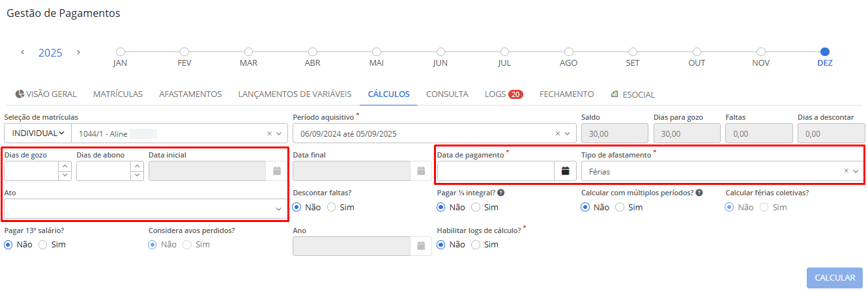The image size is (868, 291).
Task: Increase Dias de abono with up arrow
Action: 137,166
